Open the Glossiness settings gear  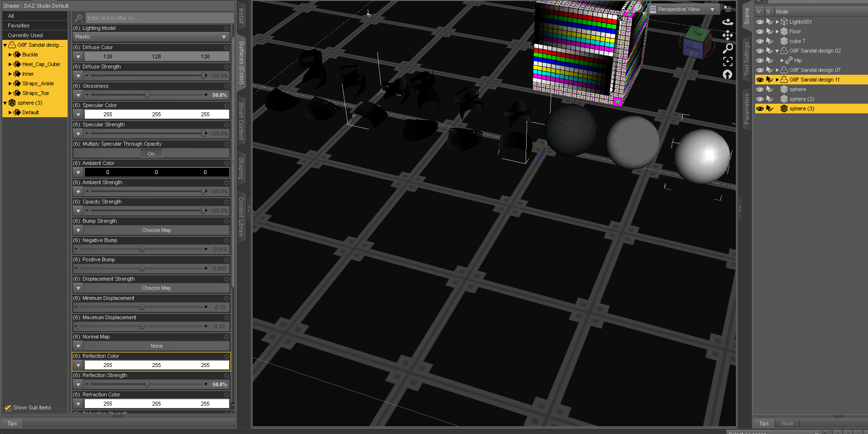pos(226,86)
